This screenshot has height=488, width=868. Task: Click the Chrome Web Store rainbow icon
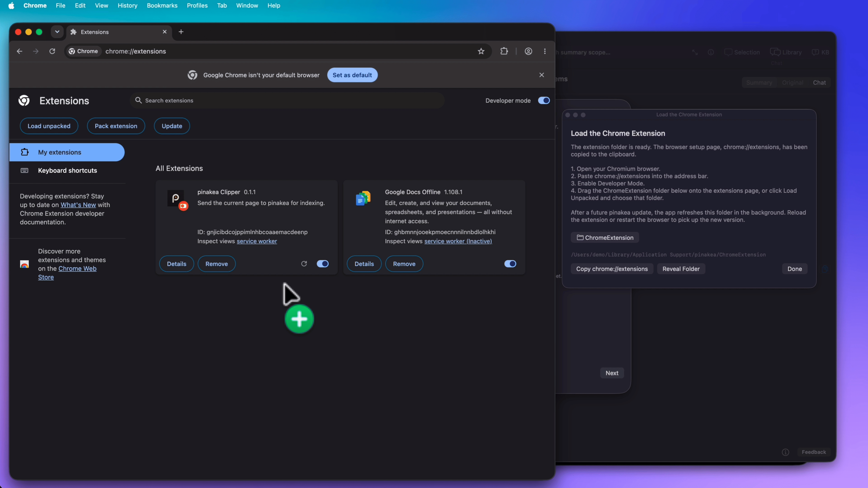pos(24,264)
